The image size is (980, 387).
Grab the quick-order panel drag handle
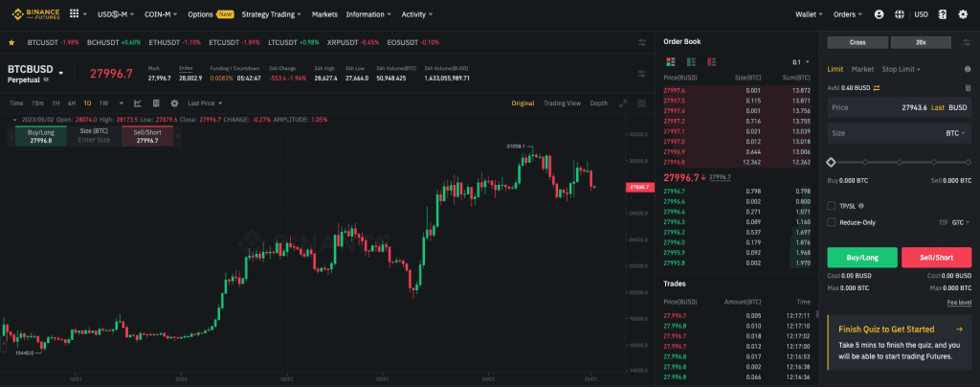click(x=11, y=136)
